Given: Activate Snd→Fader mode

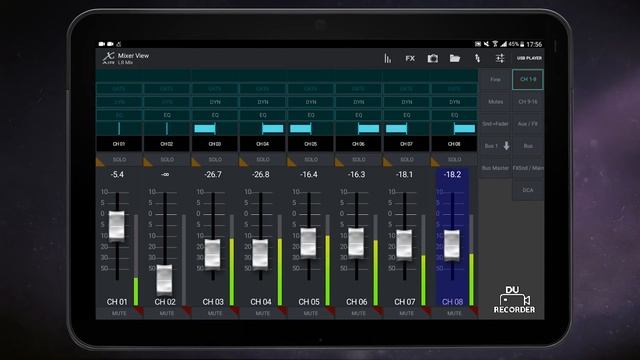Looking at the screenshot, I should click(x=495, y=124).
